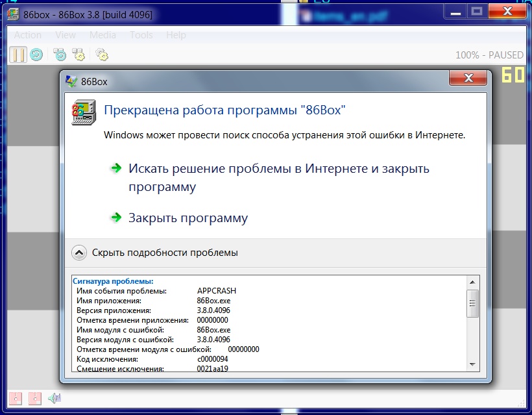Viewport: 532px width, 415px height.
Task: Open the Action menu
Action: coord(28,35)
